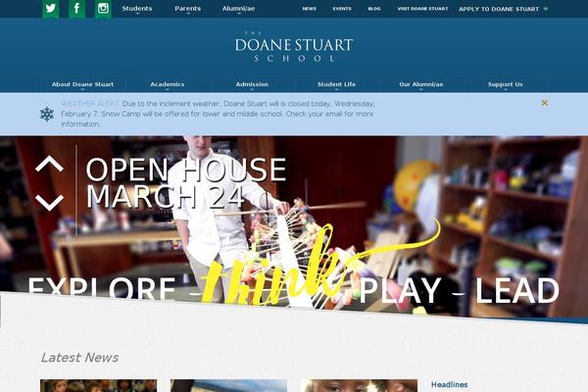Expand the Alumni/ae top dropdown
This screenshot has width=588, height=392.
click(238, 9)
